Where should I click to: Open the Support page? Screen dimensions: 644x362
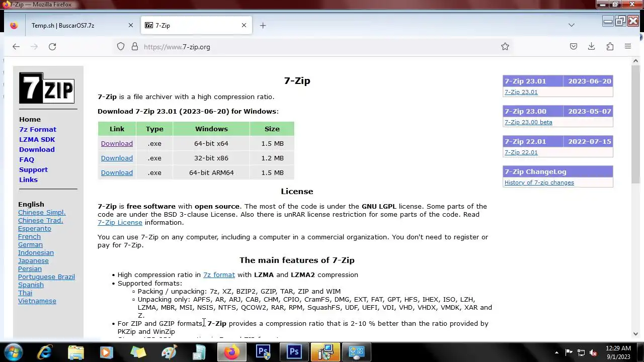coord(33,170)
